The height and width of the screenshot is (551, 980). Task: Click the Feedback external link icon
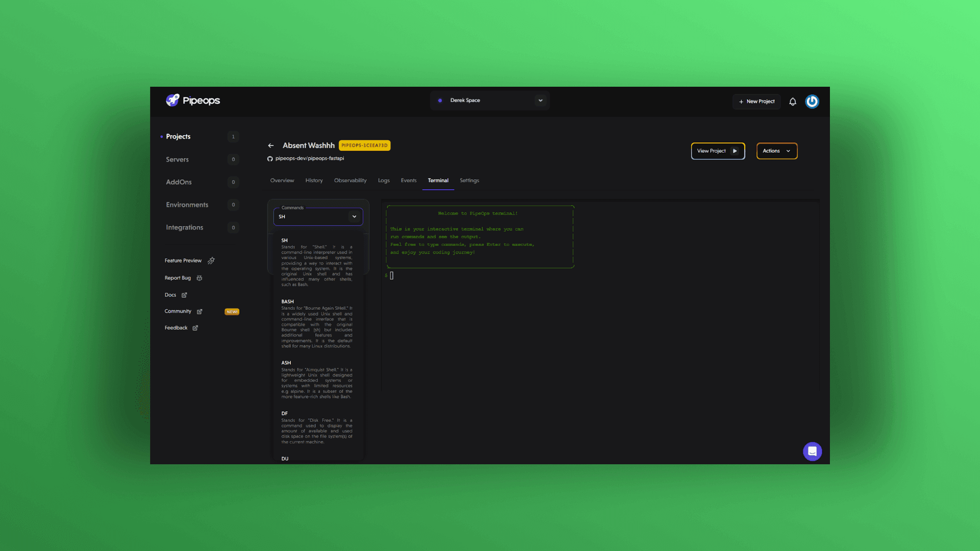[195, 328]
